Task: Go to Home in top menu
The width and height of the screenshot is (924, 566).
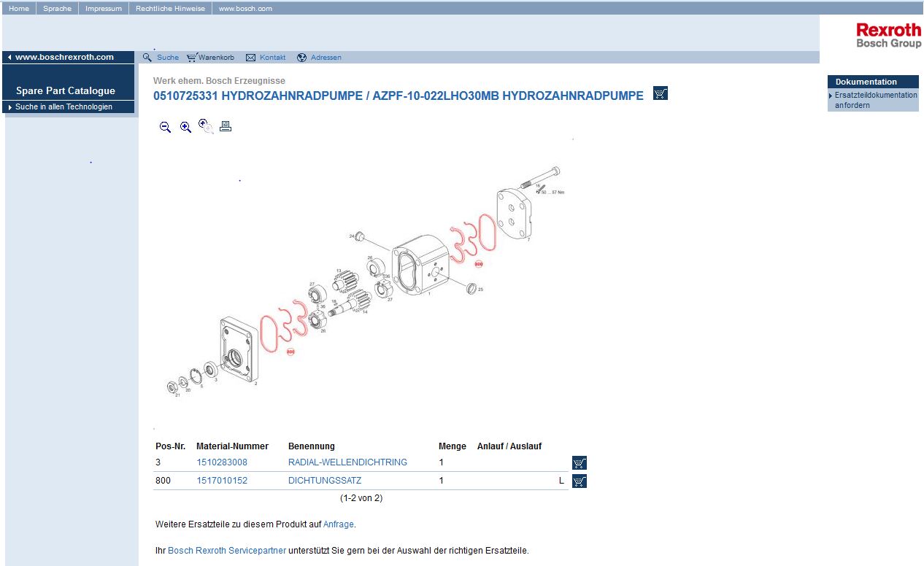Action: (x=19, y=9)
